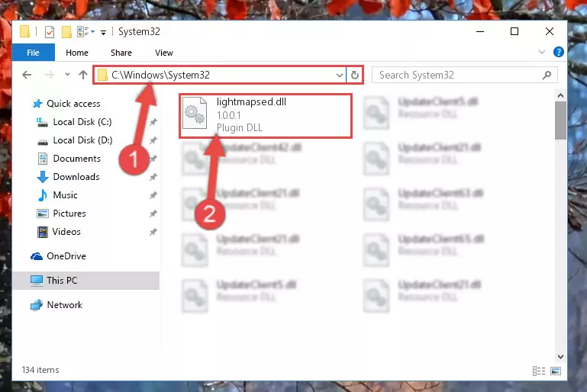Switch to the Home ribbon tab
The image size is (587, 392).
(x=77, y=53)
